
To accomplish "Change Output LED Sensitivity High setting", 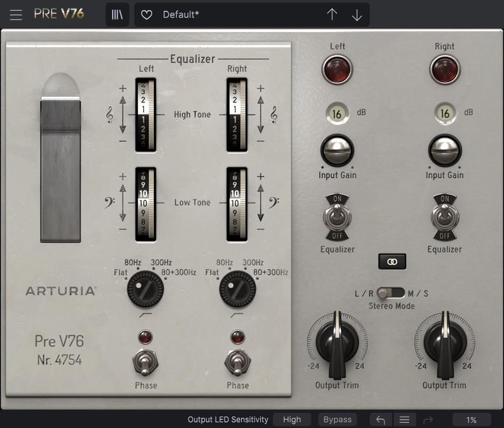I will pos(292,420).
